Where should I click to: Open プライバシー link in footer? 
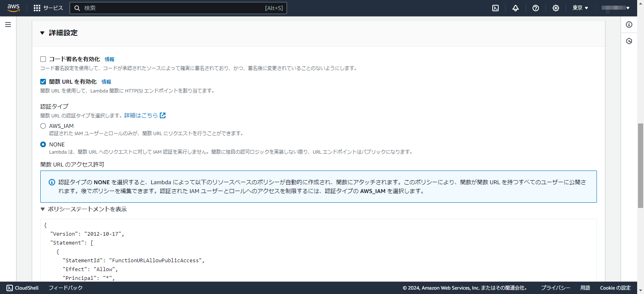tap(555, 288)
